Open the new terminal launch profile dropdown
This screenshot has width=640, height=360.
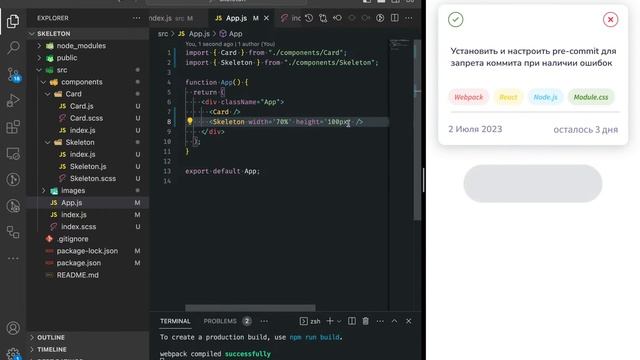(x=339, y=321)
